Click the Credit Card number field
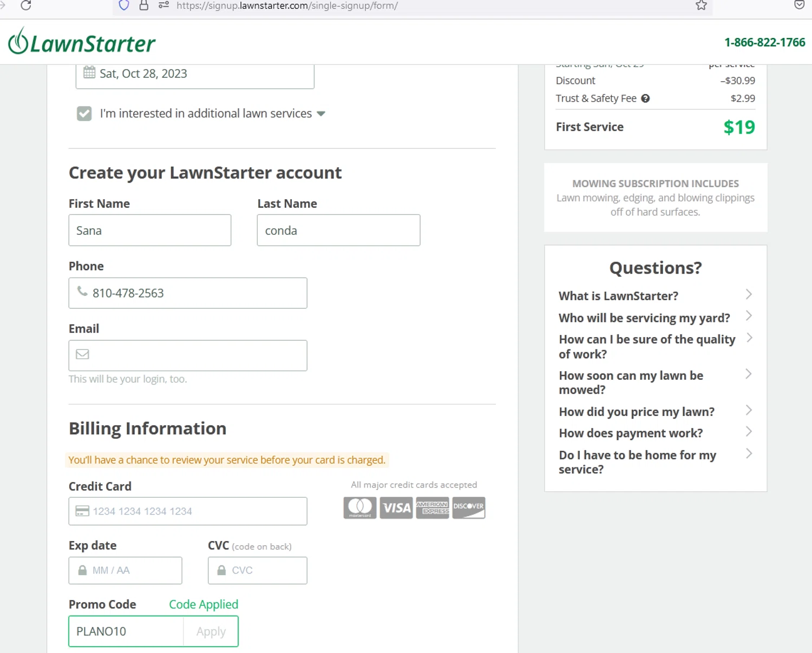Viewport: 812px width, 653px height. (188, 511)
